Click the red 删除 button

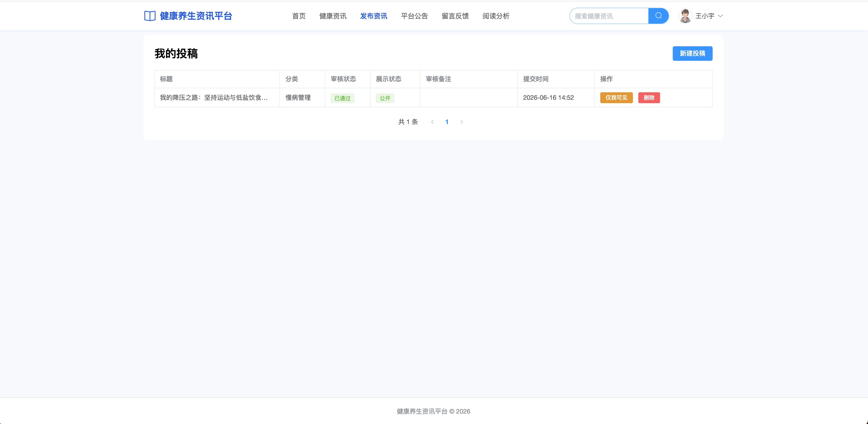649,98
